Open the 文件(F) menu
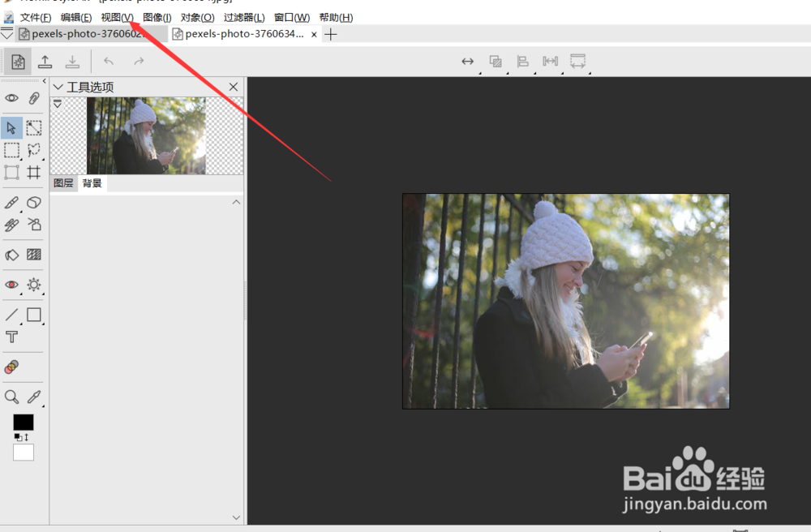 pyautogui.click(x=36, y=18)
